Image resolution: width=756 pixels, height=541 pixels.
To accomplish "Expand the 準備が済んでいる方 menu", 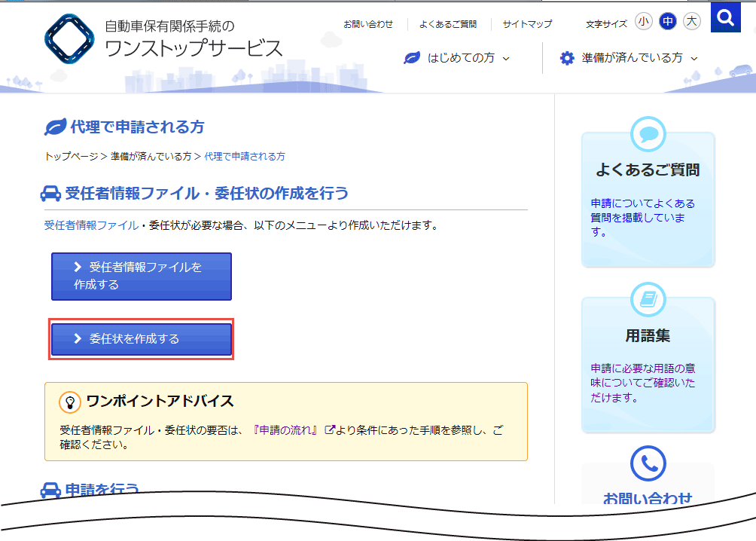I will click(x=629, y=58).
